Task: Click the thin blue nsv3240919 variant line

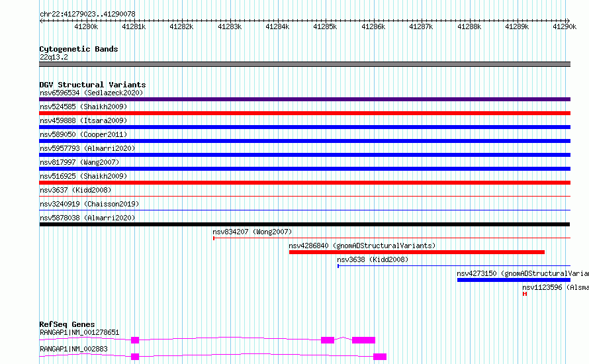Action: point(304,210)
